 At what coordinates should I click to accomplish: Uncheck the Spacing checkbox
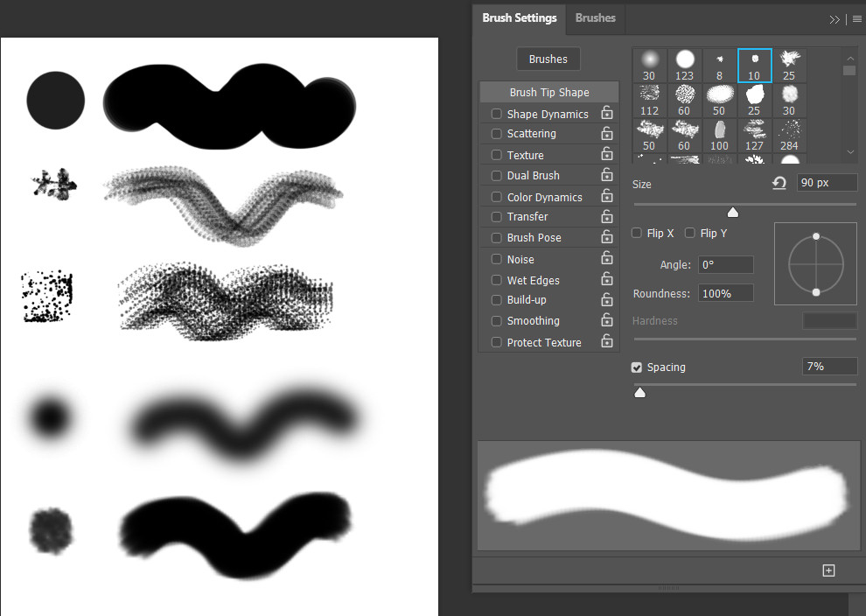[x=637, y=367]
